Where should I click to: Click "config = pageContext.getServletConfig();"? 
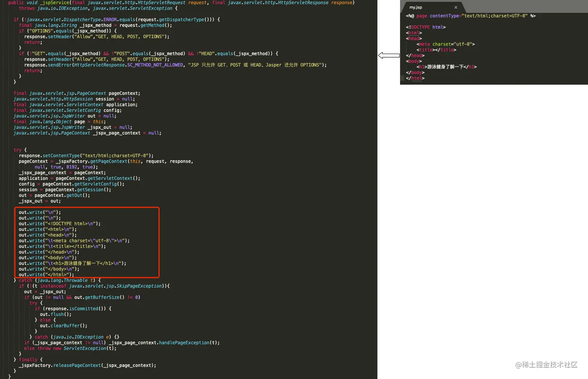click(x=72, y=184)
